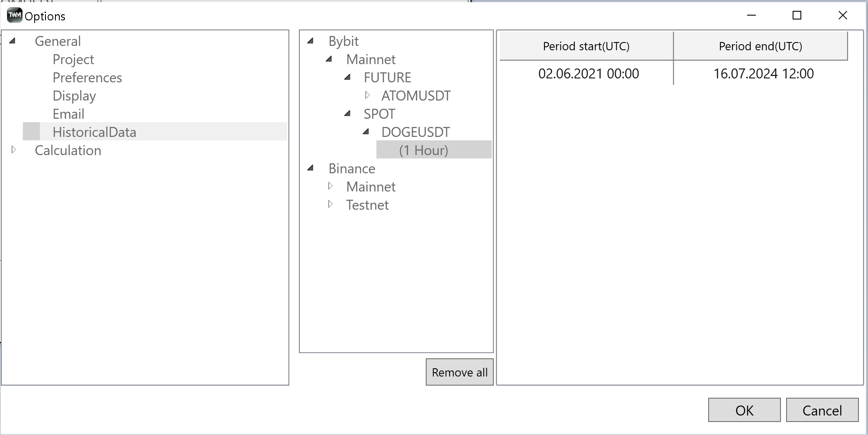Expand the ATOMUSDT node arrow
This screenshot has height=435, width=868.
click(367, 95)
